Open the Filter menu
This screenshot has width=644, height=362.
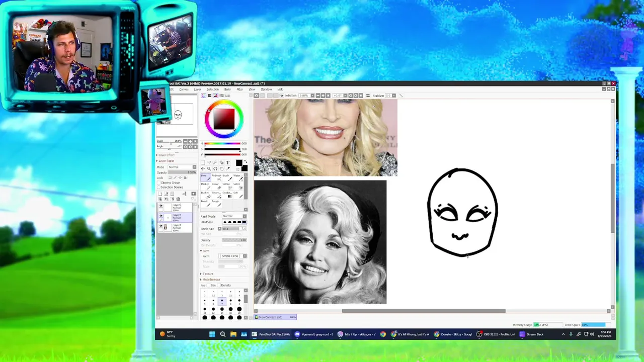[x=239, y=89]
